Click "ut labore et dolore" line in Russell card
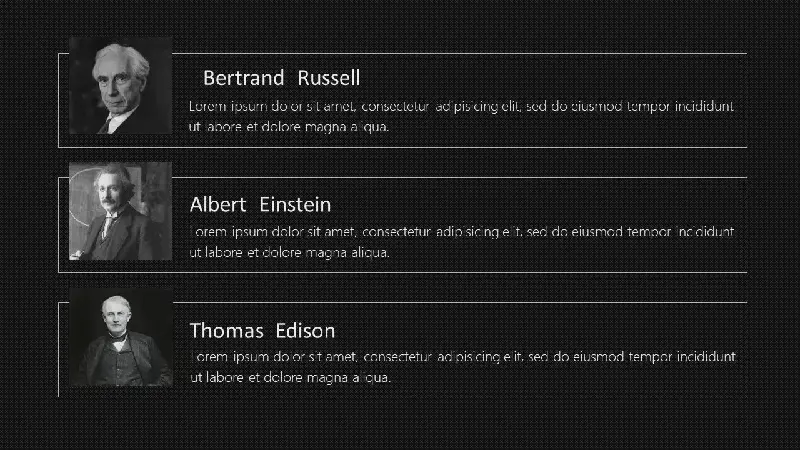The height and width of the screenshot is (450, 800). tap(289, 127)
